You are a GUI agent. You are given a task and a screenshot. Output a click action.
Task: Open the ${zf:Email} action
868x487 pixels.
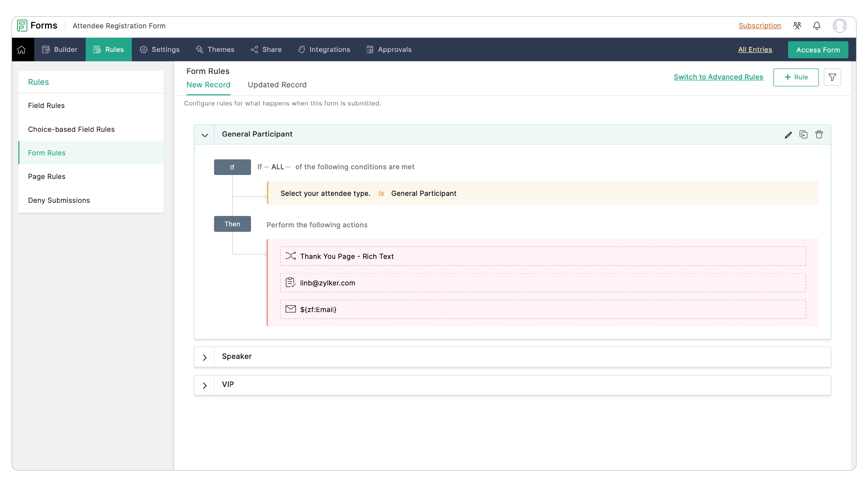coord(543,309)
